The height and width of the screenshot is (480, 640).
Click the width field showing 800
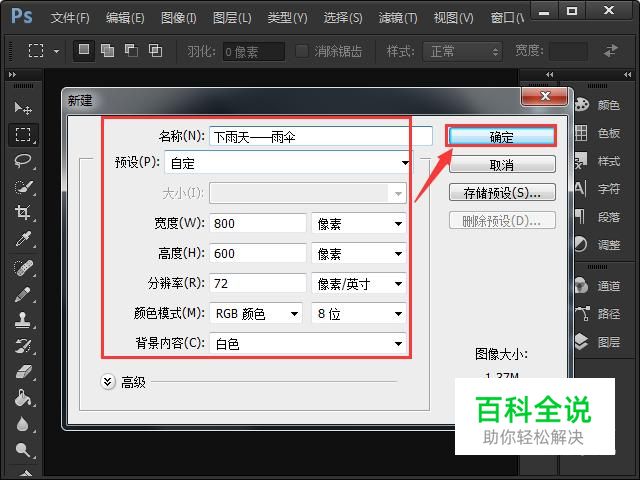pyautogui.click(x=258, y=223)
